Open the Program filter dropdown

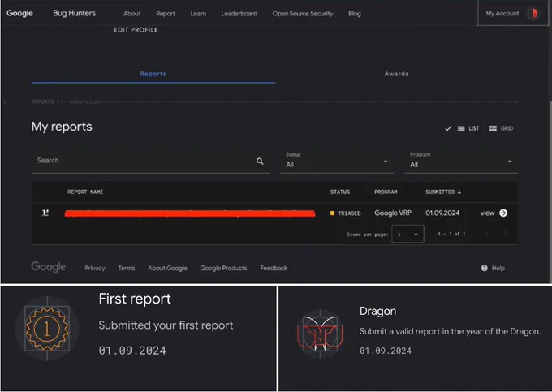tap(461, 162)
